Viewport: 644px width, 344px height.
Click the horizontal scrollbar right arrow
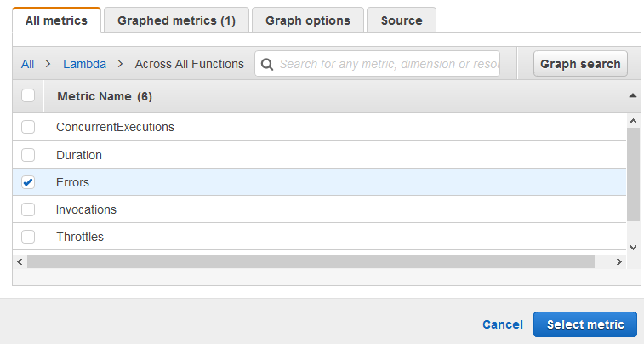[x=620, y=261]
